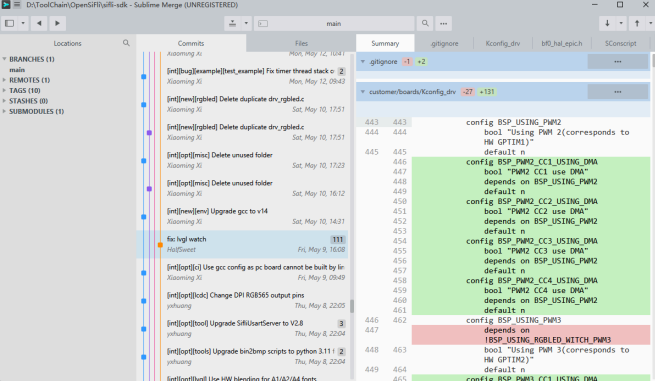
Task: Expand the SUBMODULES (1) section
Action: [x=4, y=111]
